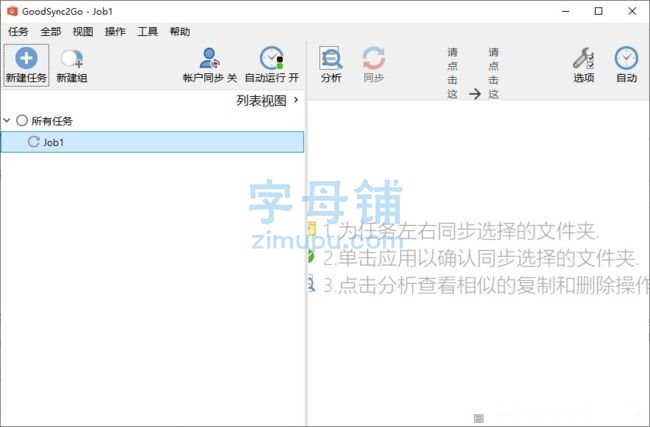Click the small icon at bottom of right pane

click(x=479, y=418)
